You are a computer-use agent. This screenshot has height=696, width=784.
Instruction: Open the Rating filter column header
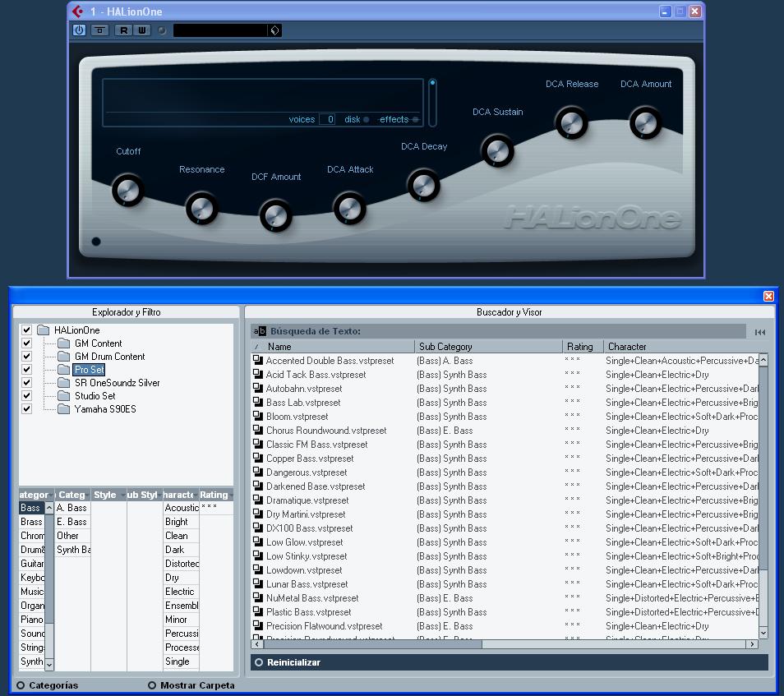click(x=215, y=495)
